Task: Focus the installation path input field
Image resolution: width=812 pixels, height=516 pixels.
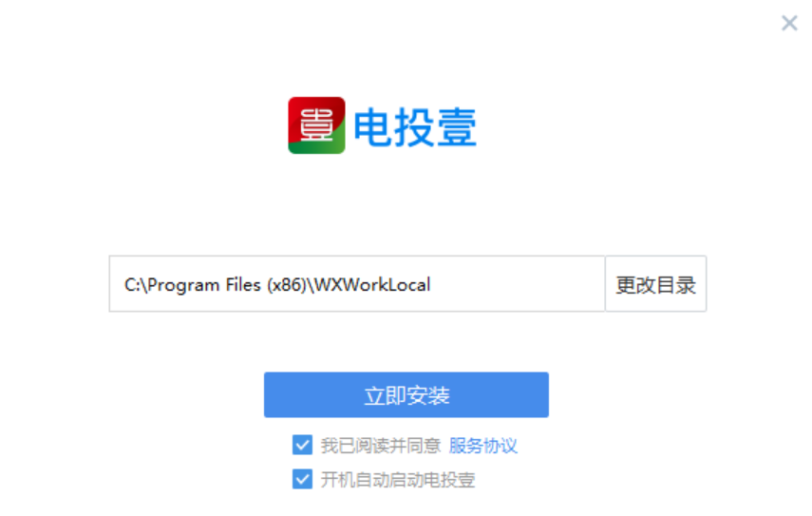Action: (356, 284)
